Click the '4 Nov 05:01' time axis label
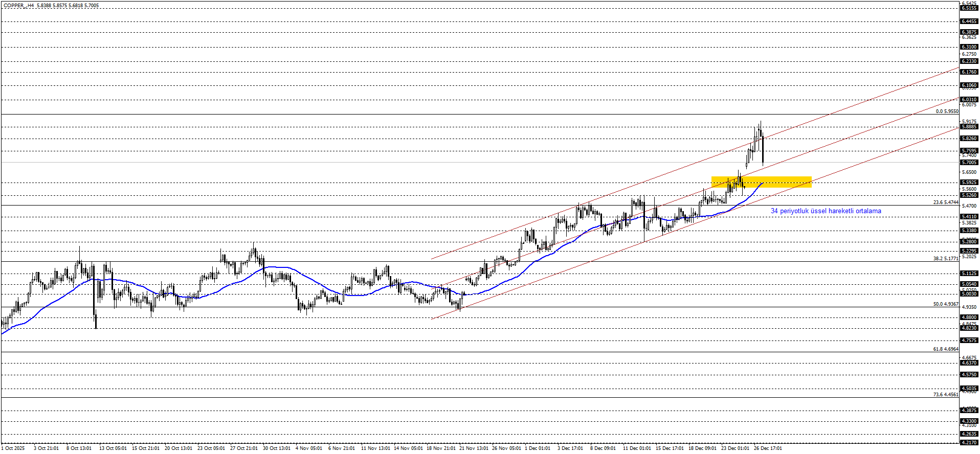 point(309,448)
